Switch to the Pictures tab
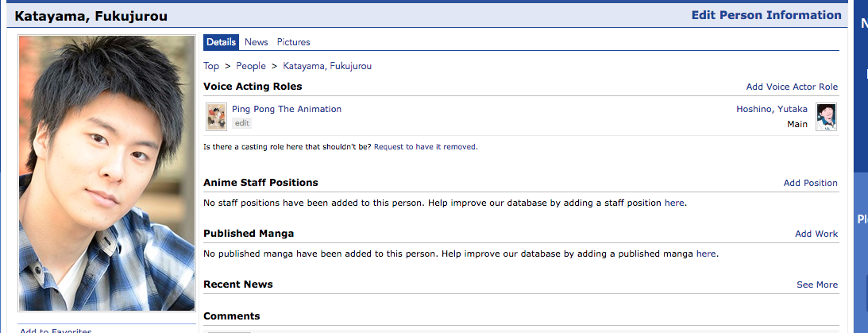The width and height of the screenshot is (868, 333). [294, 42]
